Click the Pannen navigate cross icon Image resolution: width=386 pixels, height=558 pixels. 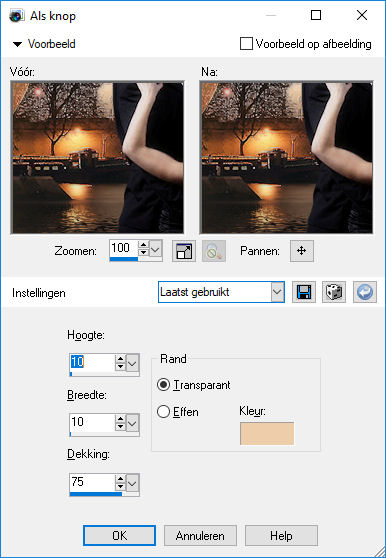[302, 251]
